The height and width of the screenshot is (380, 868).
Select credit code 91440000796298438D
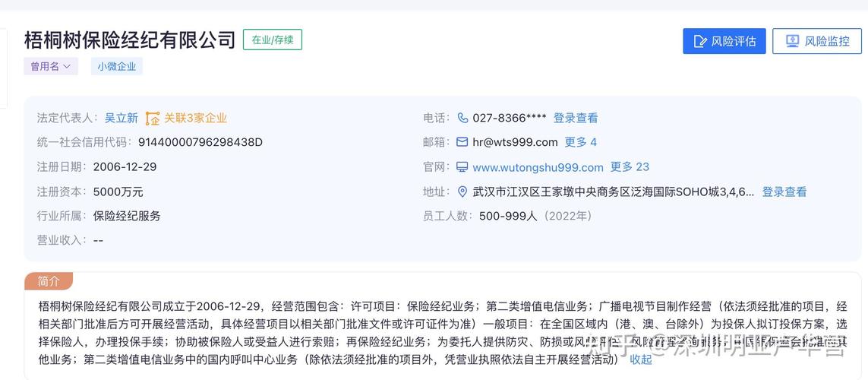coord(200,142)
